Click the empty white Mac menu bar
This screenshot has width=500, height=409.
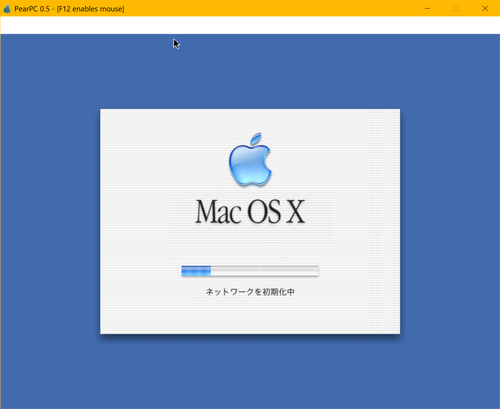coord(250,25)
